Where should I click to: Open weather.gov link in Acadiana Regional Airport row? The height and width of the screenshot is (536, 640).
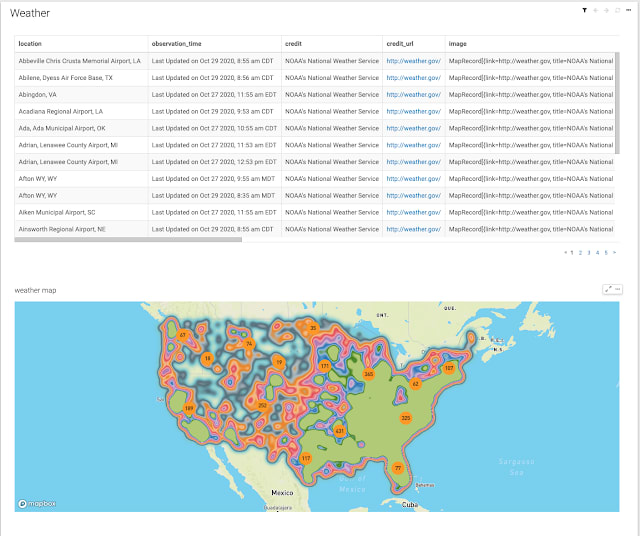click(413, 111)
